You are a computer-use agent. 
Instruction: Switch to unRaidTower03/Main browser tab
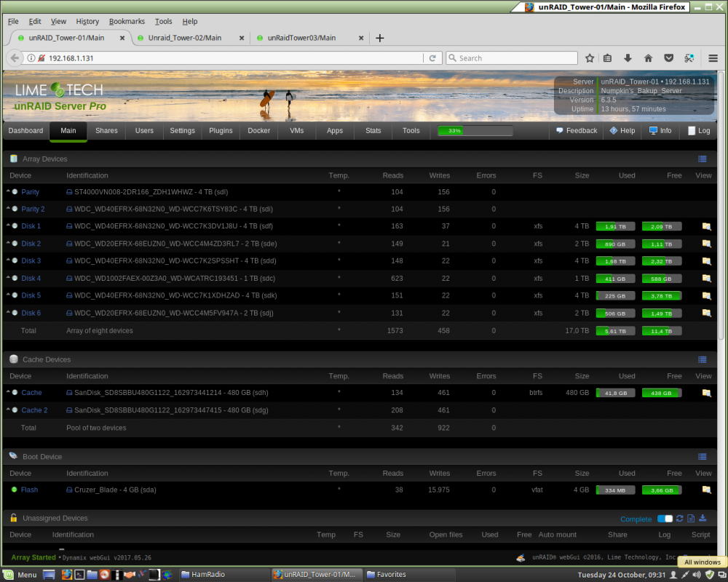(x=308, y=38)
